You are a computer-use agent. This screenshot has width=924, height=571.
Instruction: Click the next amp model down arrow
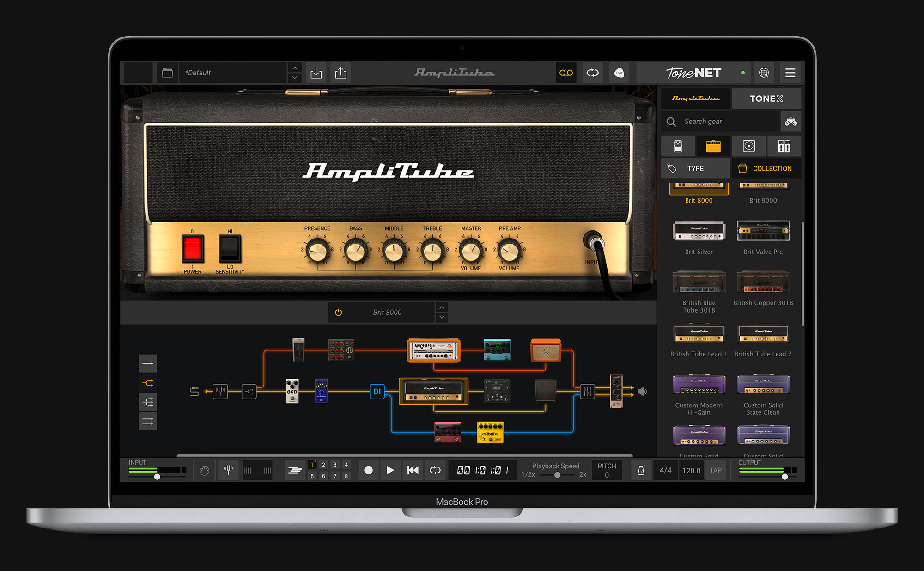tap(442, 318)
